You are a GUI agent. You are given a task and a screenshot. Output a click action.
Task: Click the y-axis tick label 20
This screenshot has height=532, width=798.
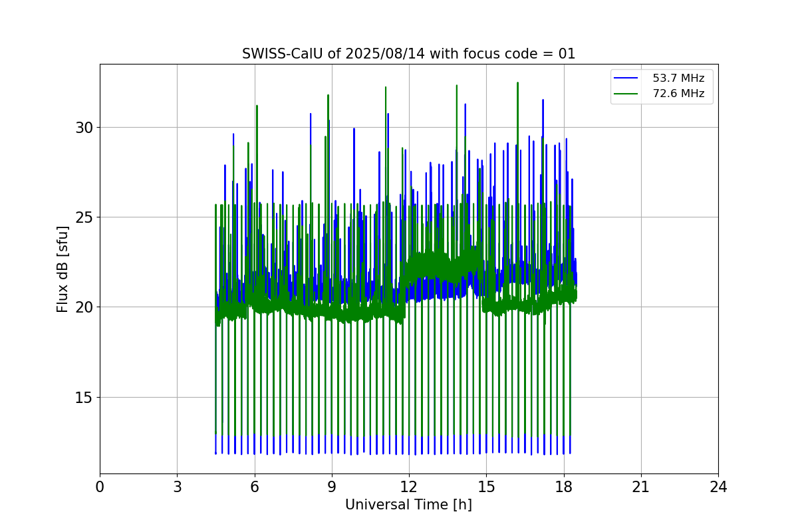point(84,307)
